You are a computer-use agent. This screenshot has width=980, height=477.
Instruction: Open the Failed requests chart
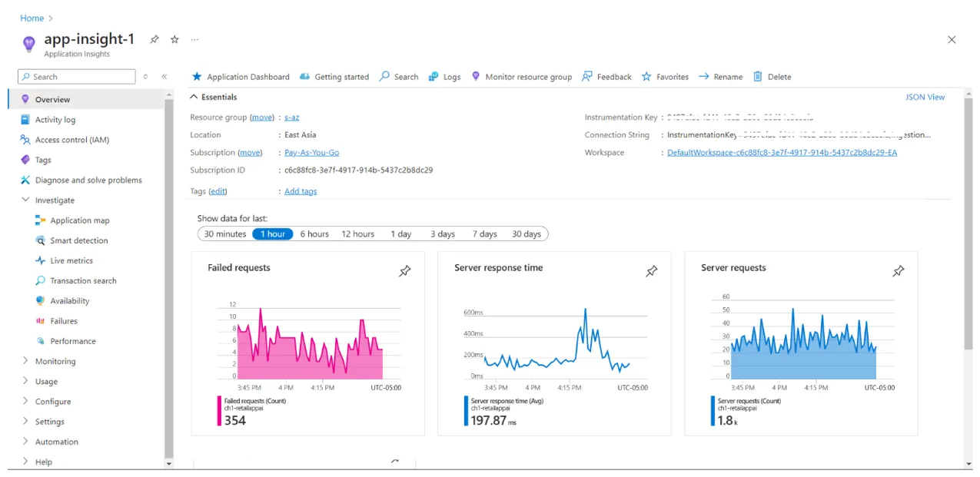click(307, 343)
